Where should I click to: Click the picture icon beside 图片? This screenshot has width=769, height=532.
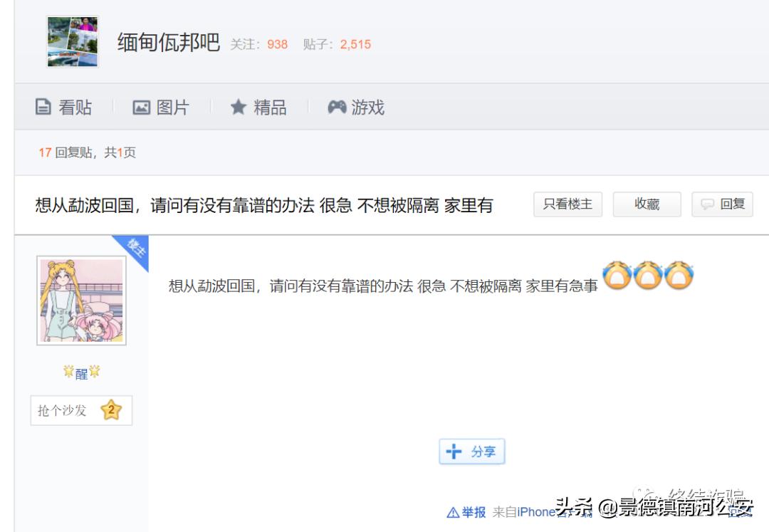pos(141,107)
